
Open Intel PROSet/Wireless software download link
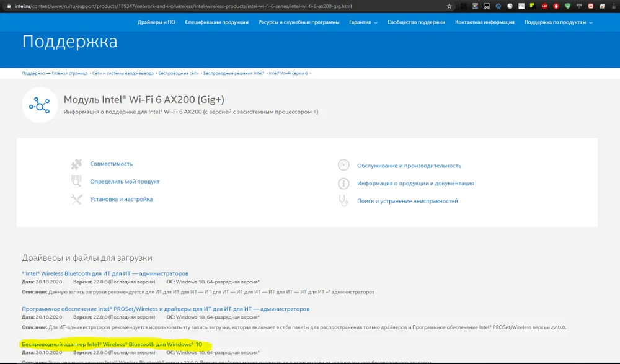click(166, 309)
